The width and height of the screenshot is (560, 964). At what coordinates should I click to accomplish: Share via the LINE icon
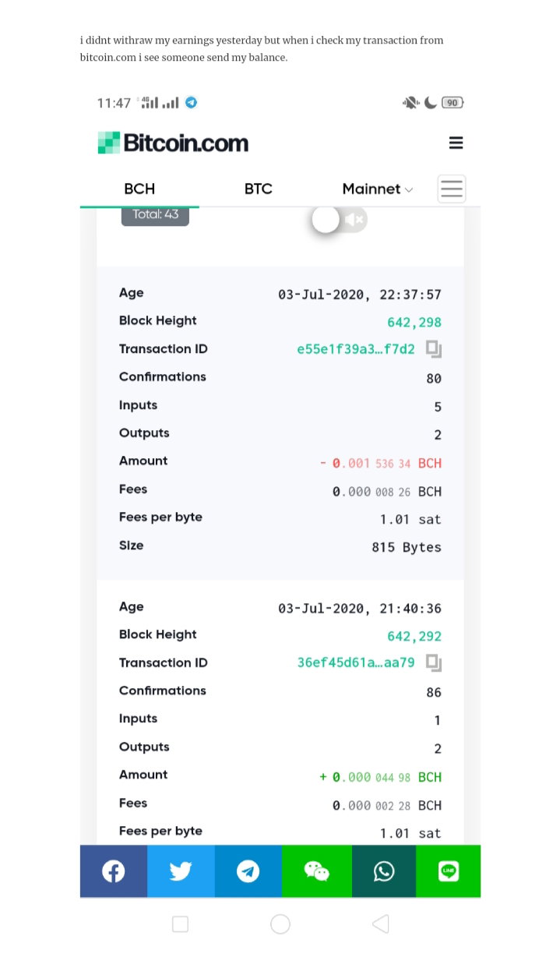coord(449,871)
